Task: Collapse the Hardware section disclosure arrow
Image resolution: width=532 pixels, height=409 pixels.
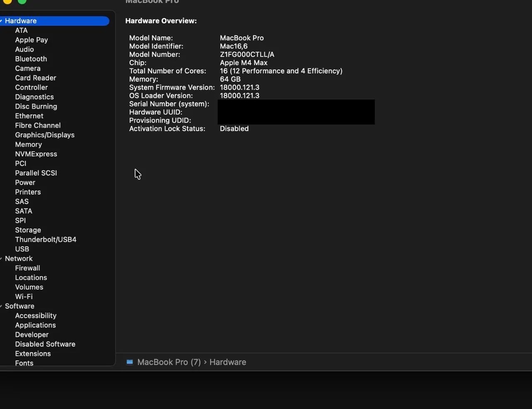Action: [1, 21]
